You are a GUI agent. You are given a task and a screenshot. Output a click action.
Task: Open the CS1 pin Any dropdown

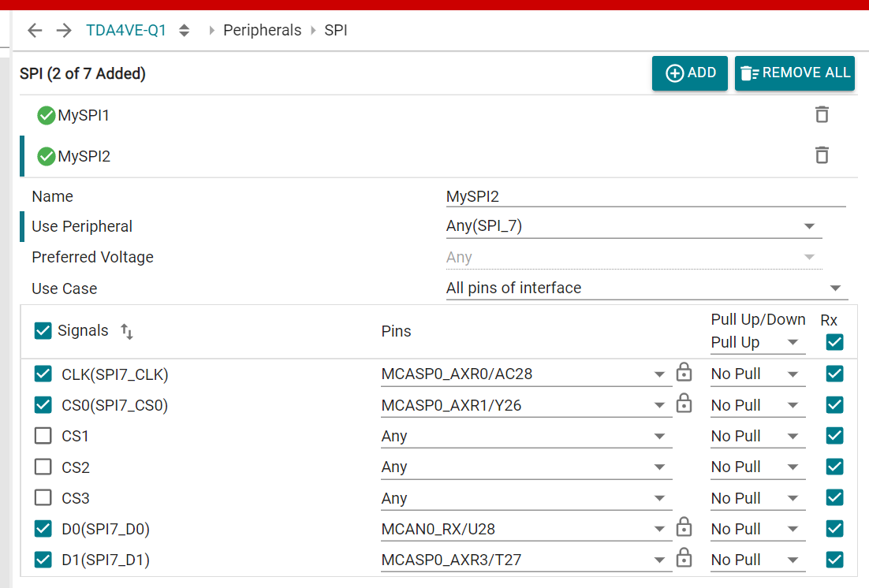pyautogui.click(x=527, y=436)
